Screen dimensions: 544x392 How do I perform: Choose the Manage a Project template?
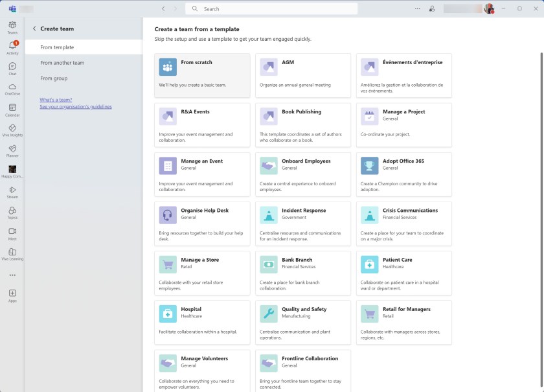tap(404, 125)
